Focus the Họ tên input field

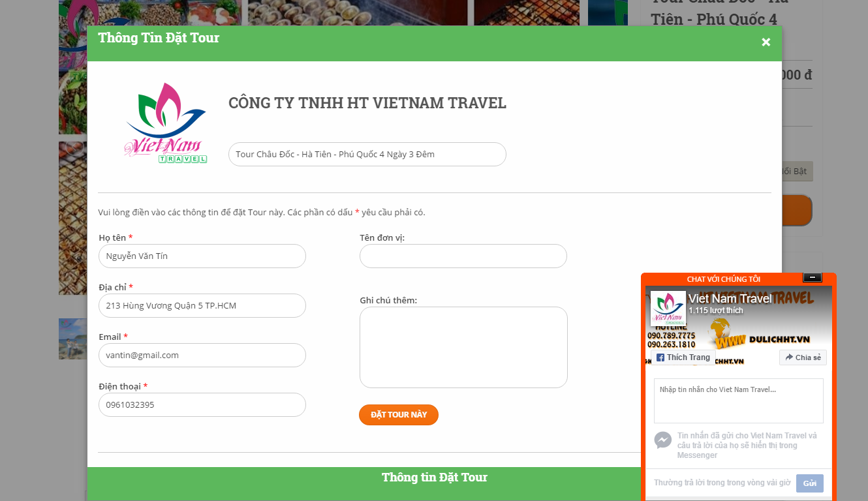(x=202, y=256)
